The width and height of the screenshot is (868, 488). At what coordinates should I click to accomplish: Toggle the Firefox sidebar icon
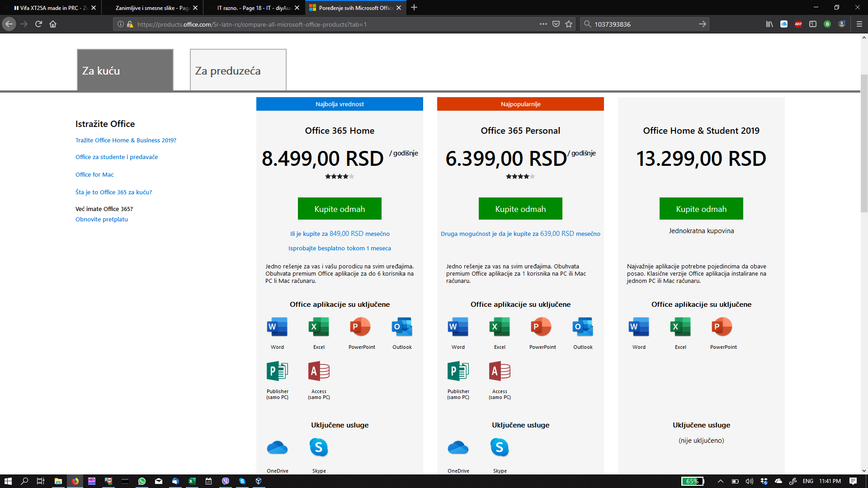[x=813, y=24]
